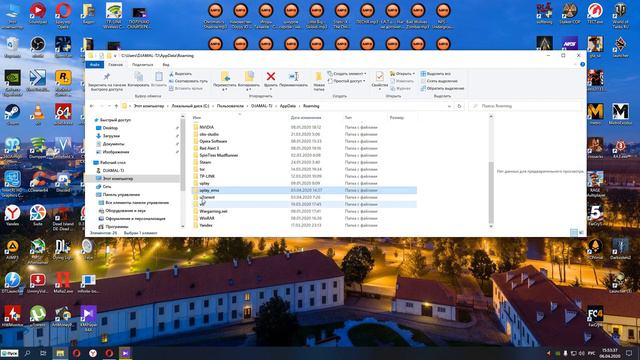Open Переместить в (Move to) dropdown
The width and height of the screenshot is (640, 360).
coord(224,81)
